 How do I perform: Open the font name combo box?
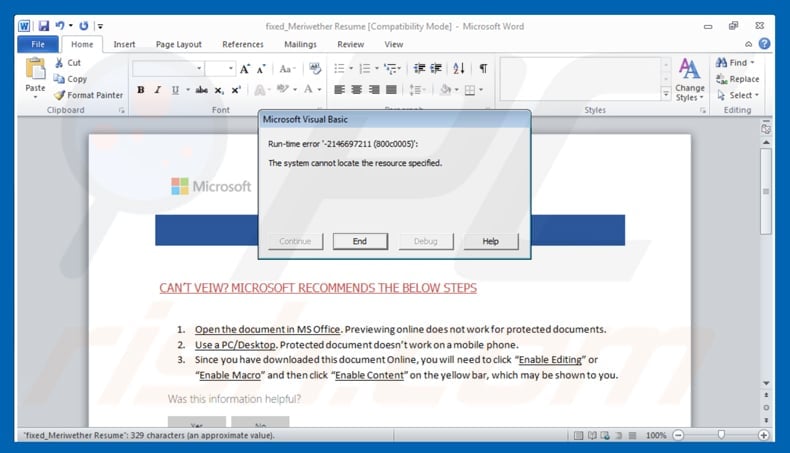(x=168, y=69)
